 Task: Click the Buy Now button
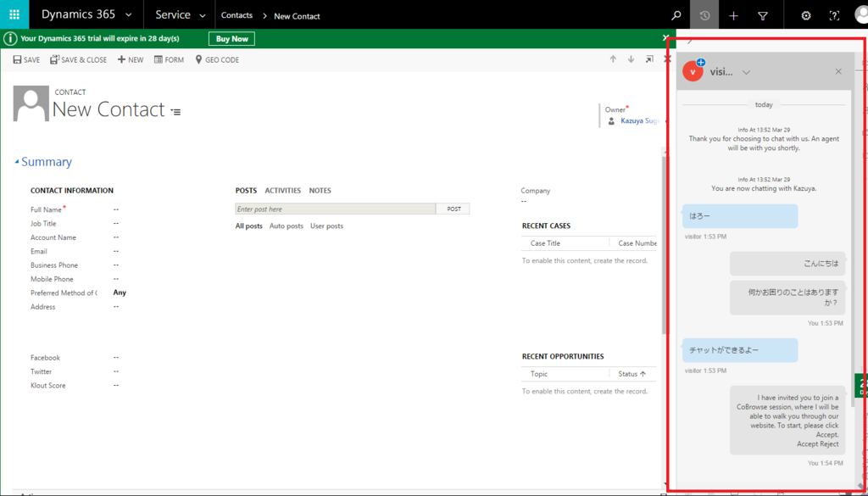(x=232, y=39)
